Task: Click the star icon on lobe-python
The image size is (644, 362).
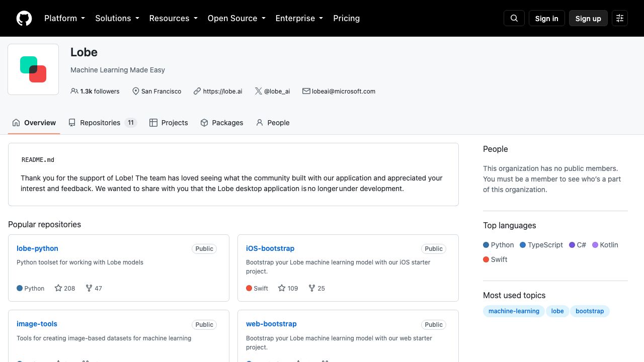Action: click(x=58, y=288)
